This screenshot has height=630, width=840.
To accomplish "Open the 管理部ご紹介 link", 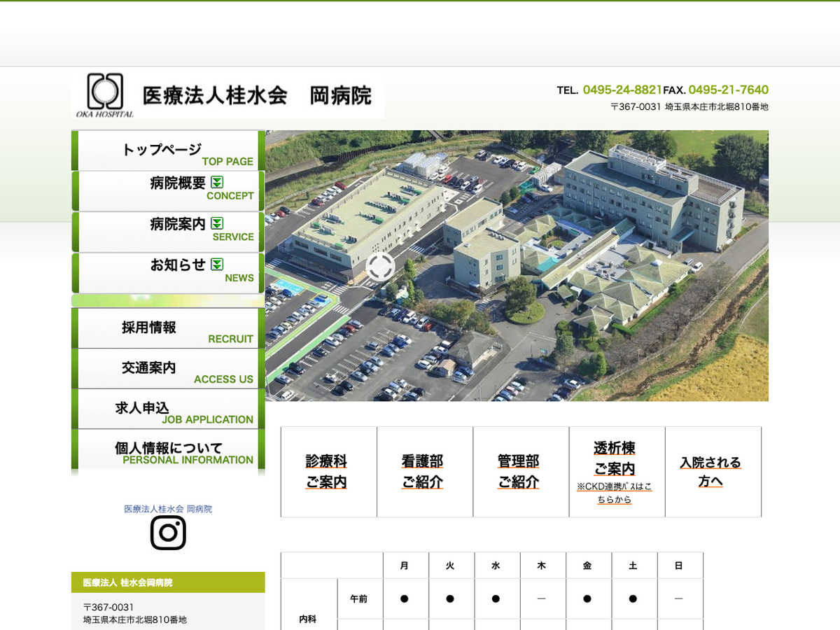I will (x=518, y=472).
